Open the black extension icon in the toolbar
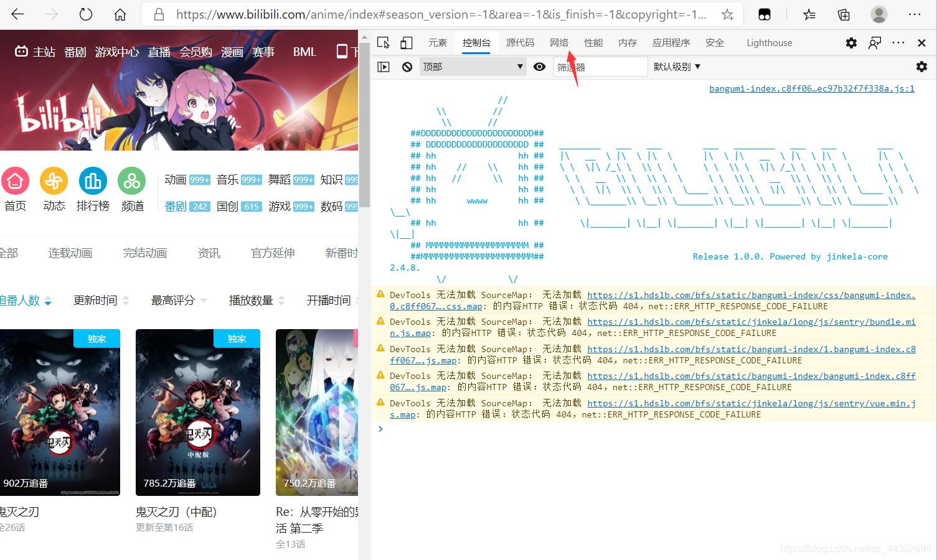937x560 pixels. (x=765, y=14)
